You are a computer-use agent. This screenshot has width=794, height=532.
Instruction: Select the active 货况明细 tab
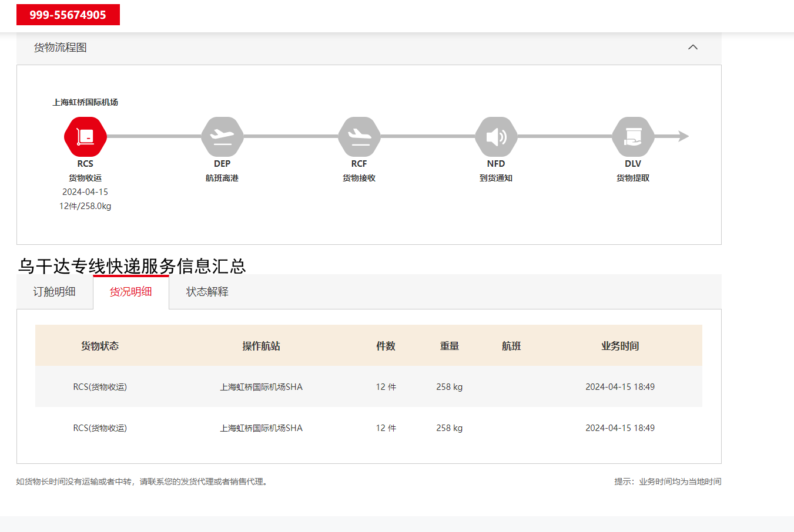pos(130,291)
